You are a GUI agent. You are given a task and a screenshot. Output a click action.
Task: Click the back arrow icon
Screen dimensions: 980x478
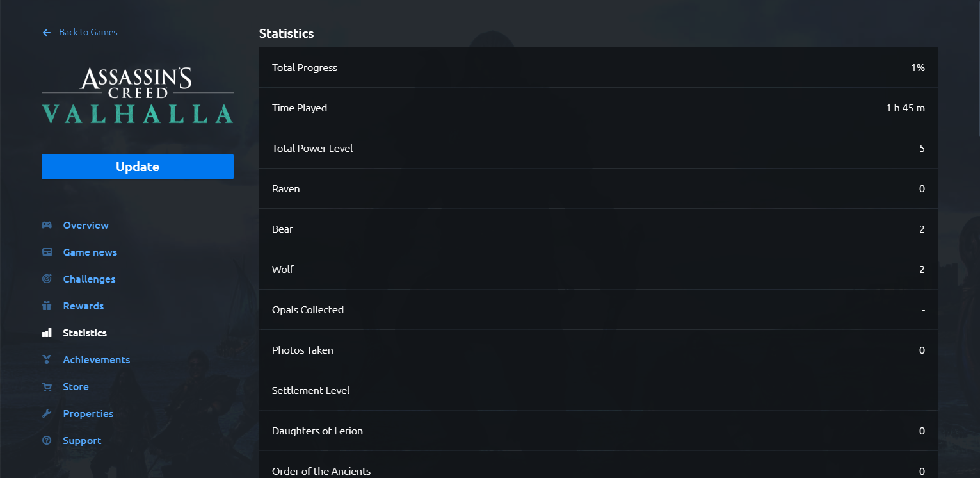tap(46, 33)
